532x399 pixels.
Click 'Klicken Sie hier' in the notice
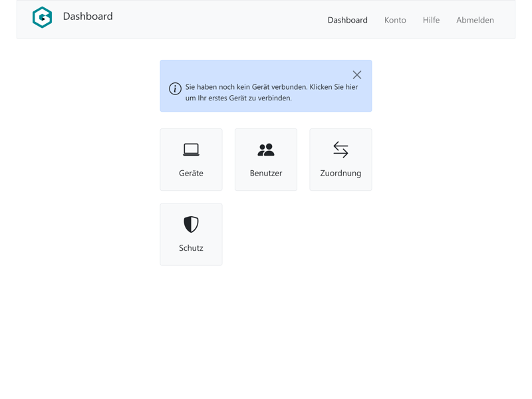tap(334, 87)
